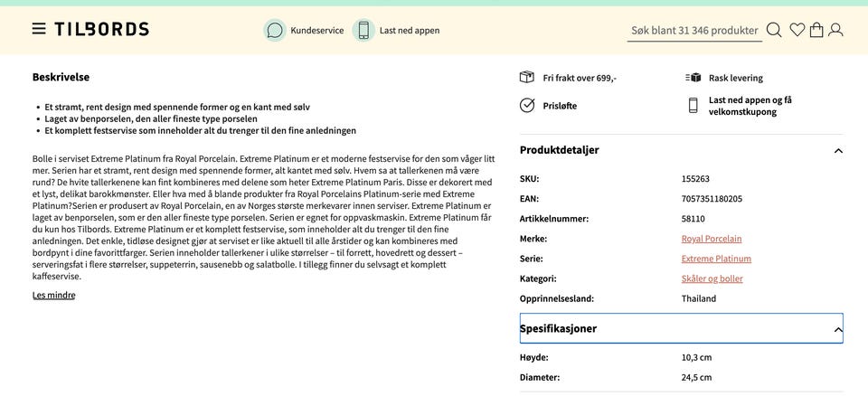The width and height of the screenshot is (868, 396).
Task: Select the SKU value 155263
Action: point(695,179)
